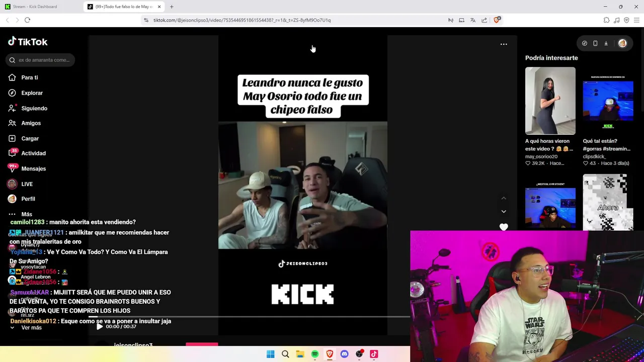Click the translate page icon
The width and height of the screenshot is (644, 362).
(473, 20)
